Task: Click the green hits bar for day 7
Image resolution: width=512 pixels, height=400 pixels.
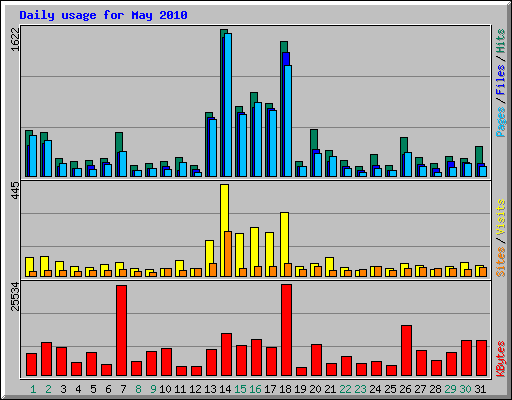Action: [x=117, y=154]
